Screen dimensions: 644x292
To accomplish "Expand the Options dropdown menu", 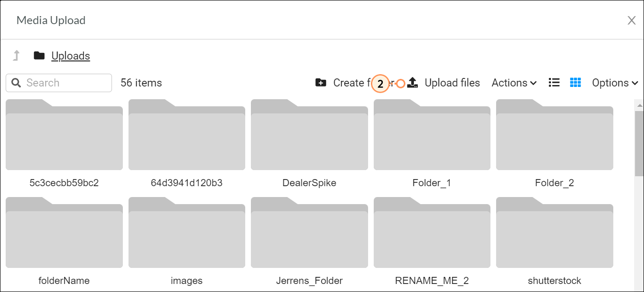I will (615, 83).
